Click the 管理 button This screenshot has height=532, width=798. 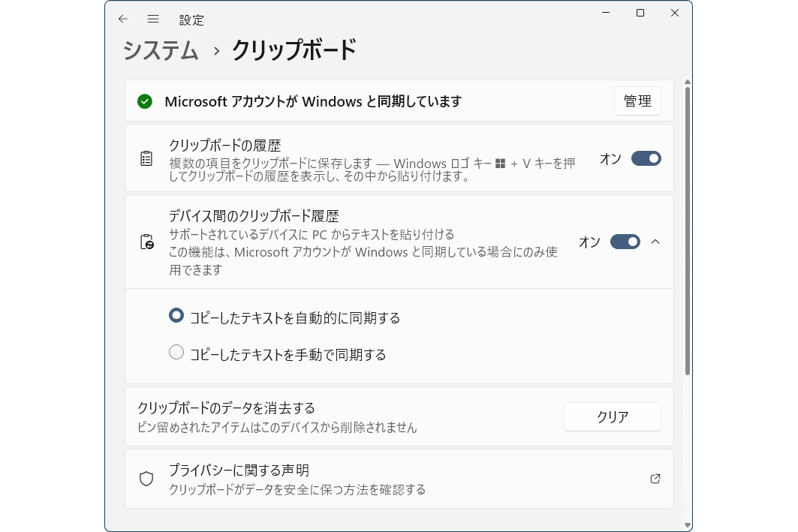[637, 101]
